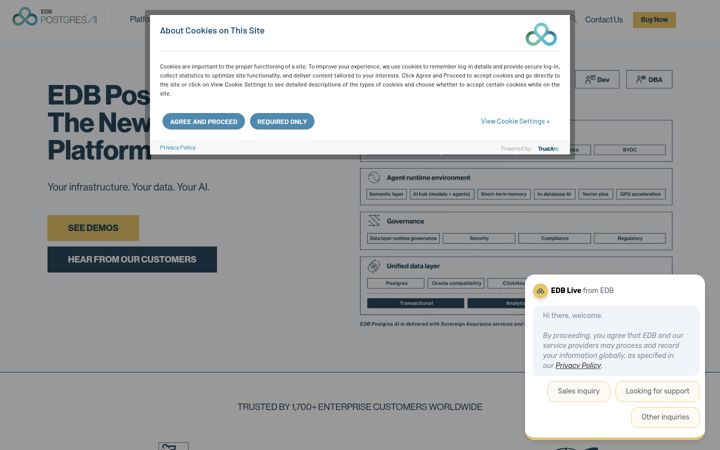
Task: Choose Required Only cookies
Action: pyautogui.click(x=282, y=121)
